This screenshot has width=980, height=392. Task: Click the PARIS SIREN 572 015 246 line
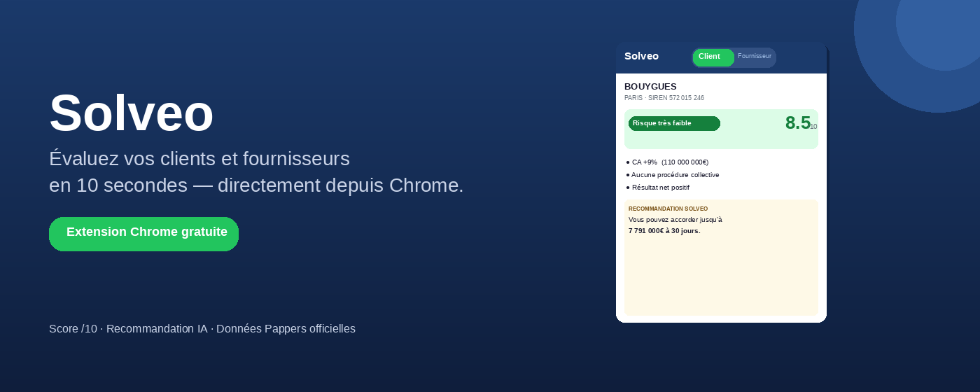coord(664,98)
